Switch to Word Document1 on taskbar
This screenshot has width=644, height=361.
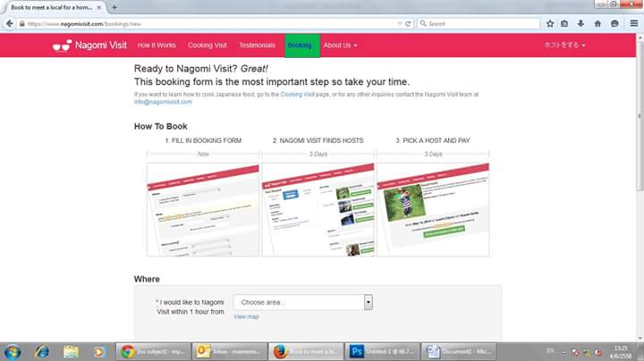pyautogui.click(x=458, y=352)
